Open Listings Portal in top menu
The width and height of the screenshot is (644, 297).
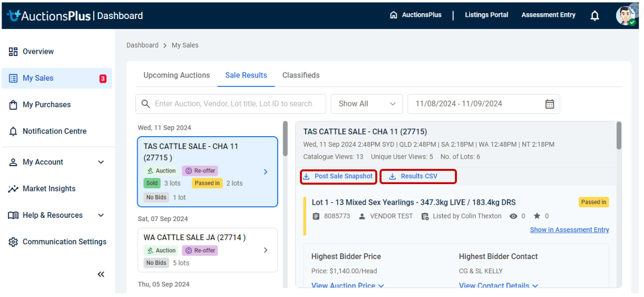coord(486,15)
